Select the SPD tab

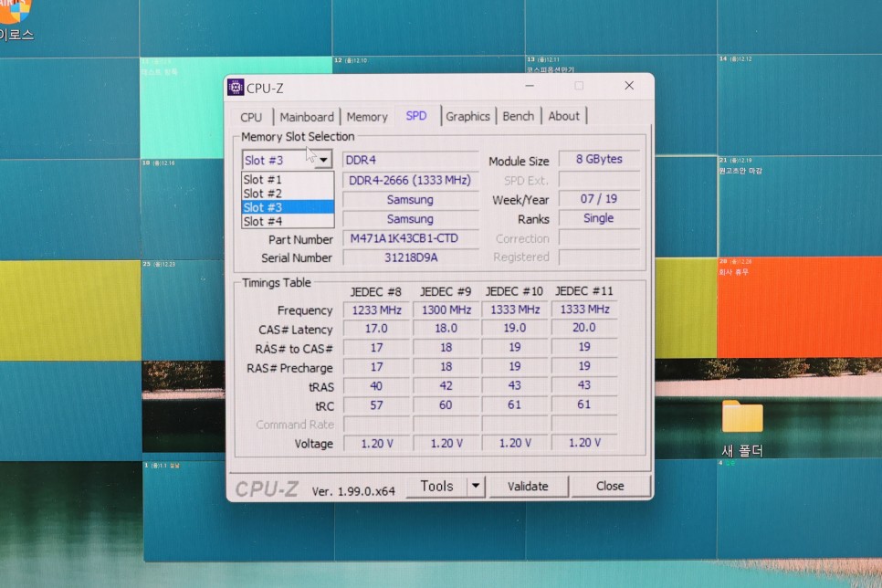(416, 116)
